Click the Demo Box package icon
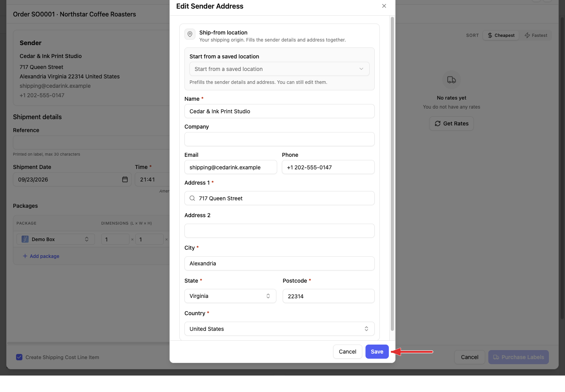 click(25, 239)
